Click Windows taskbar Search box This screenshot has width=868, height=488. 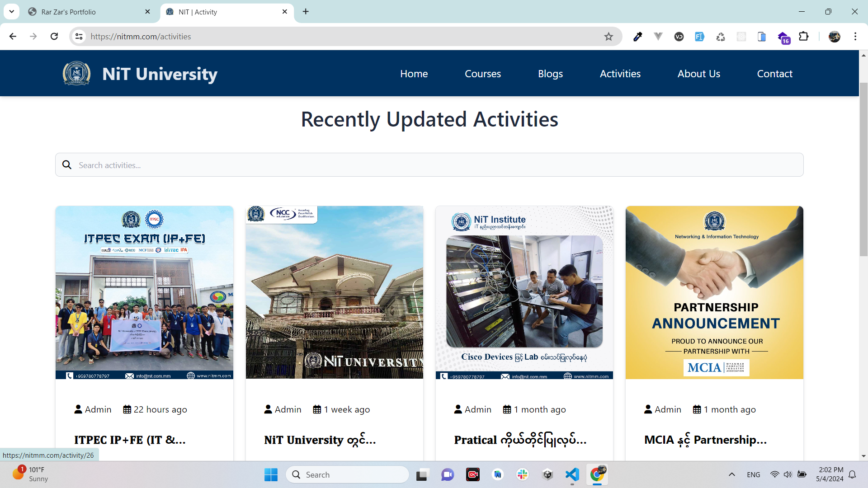[347, 474]
